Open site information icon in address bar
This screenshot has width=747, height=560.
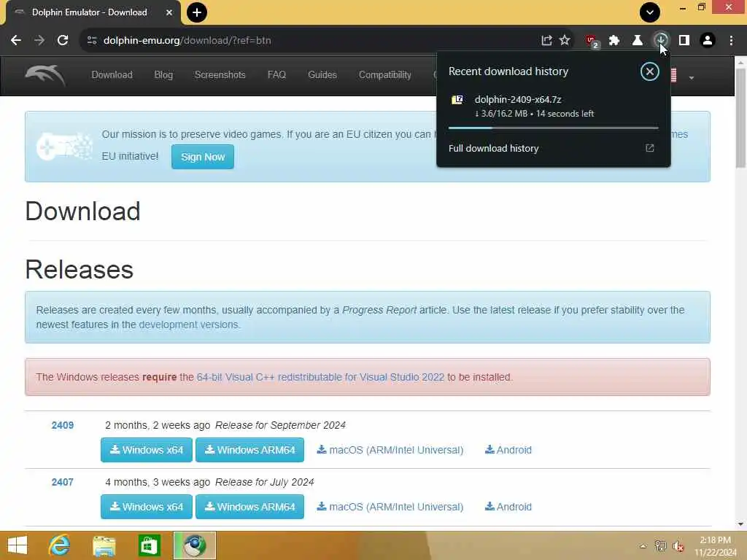(92, 41)
